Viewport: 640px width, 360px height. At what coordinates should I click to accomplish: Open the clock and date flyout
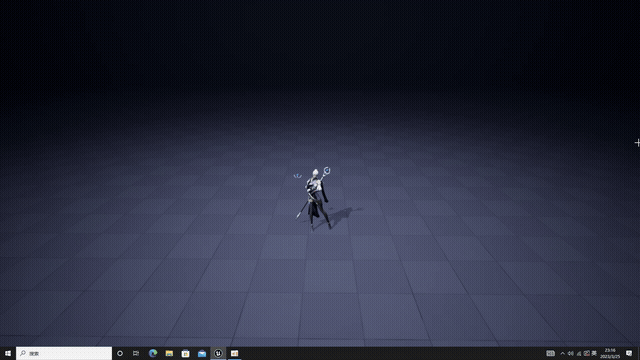click(x=610, y=353)
